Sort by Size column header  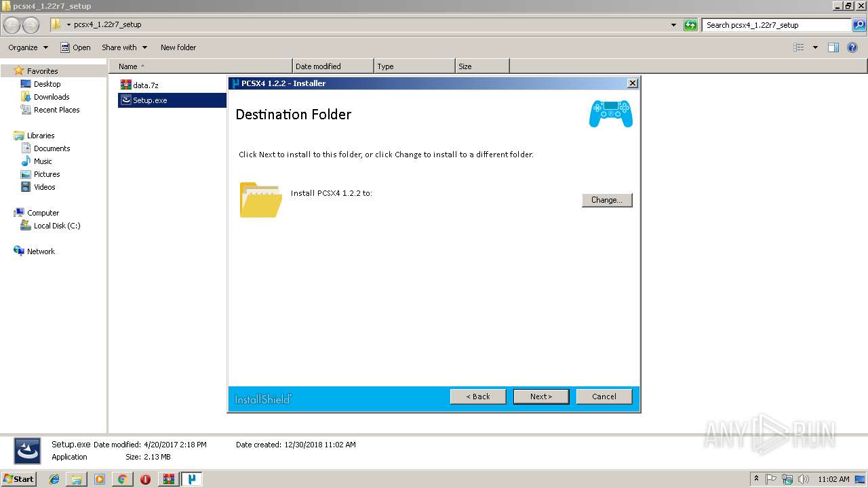tap(482, 66)
